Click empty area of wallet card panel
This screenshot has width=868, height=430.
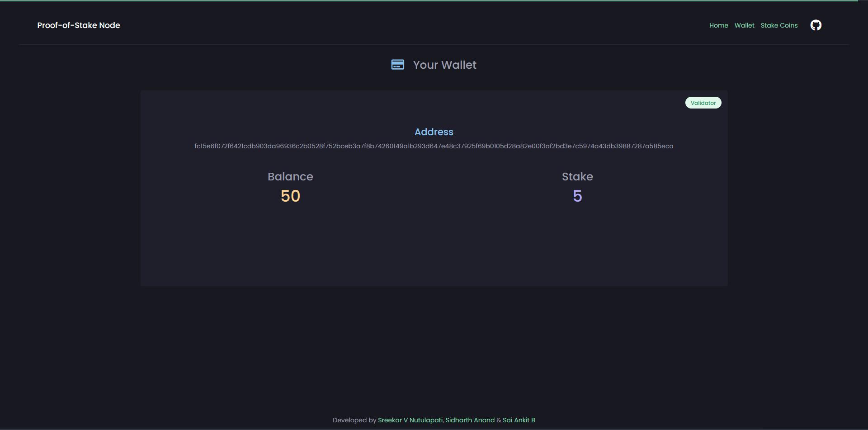(434, 249)
